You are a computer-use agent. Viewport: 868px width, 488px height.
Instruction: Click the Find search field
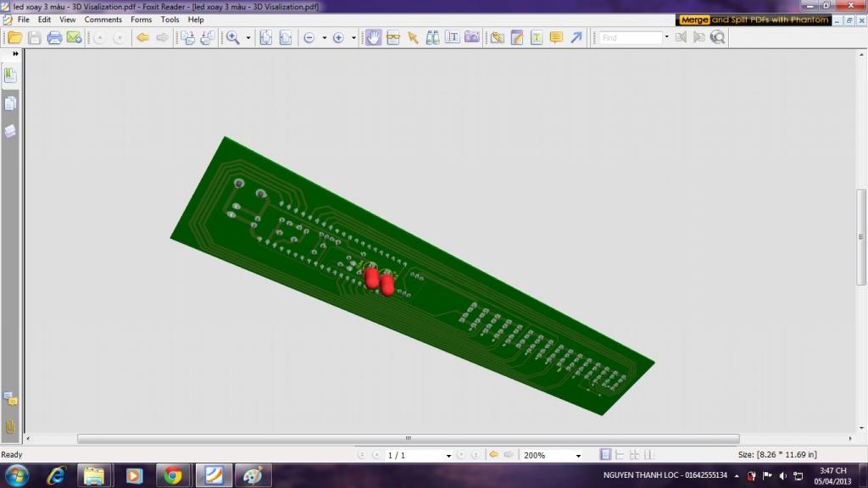(631, 37)
